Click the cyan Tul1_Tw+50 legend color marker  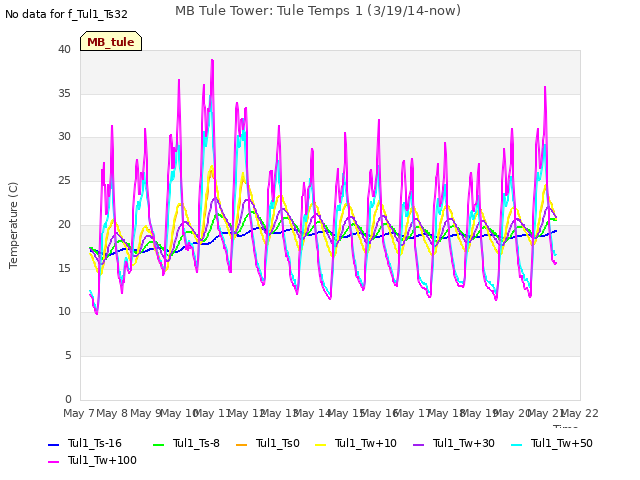click(517, 444)
